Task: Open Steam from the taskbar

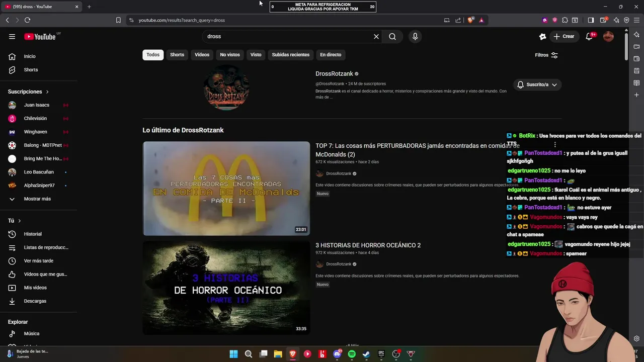Action: (x=366, y=354)
